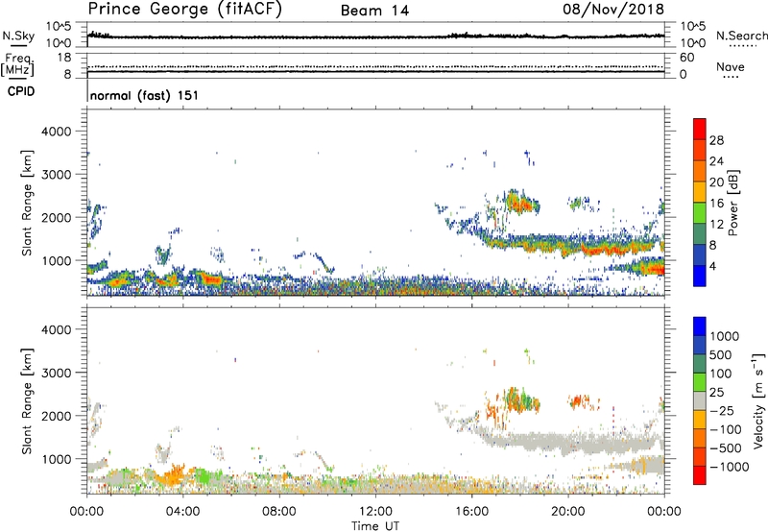Click the velocity panel 'Slant Range [km]' label
Image resolution: width=768 pixels, height=532 pixels.
[27, 400]
